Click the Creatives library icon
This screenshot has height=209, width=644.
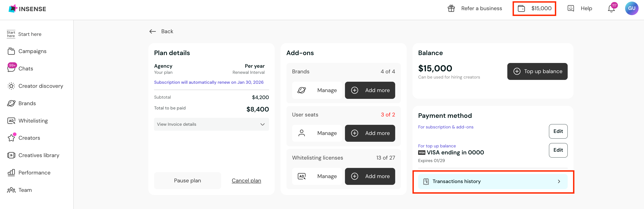[11, 155]
